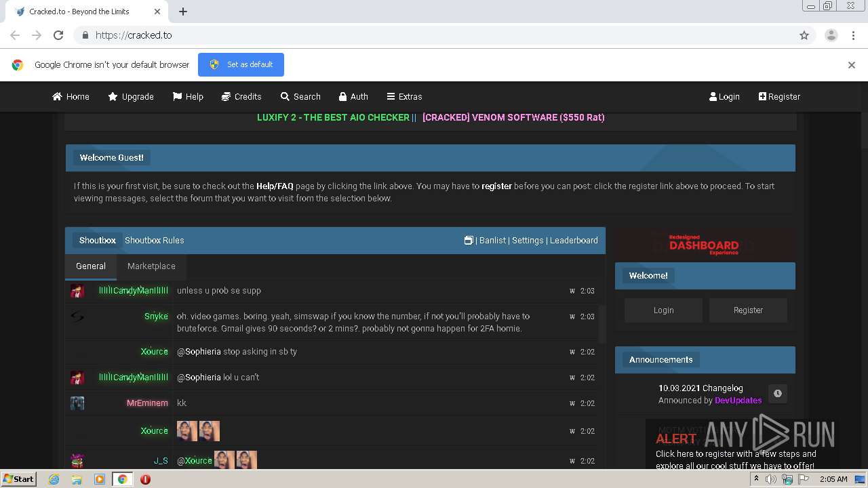Viewport: 868px width, 488px height.
Task: Switch to the Marketplace shoutbox tab
Action: [x=151, y=266]
